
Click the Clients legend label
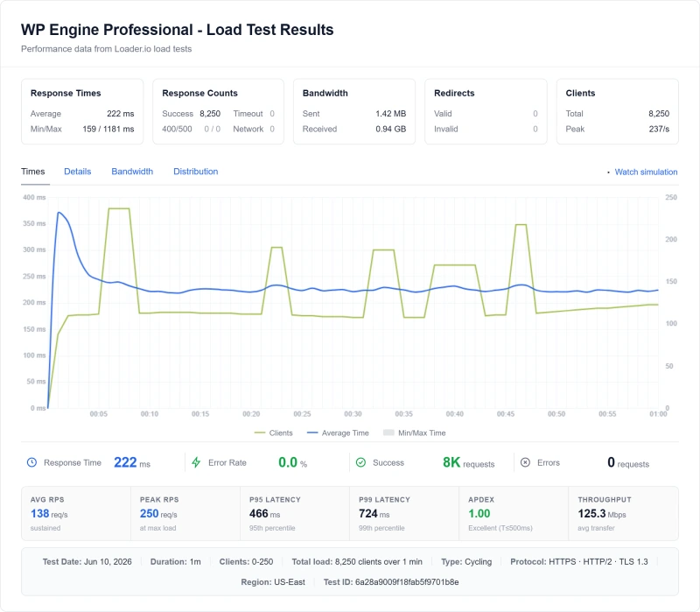click(281, 433)
